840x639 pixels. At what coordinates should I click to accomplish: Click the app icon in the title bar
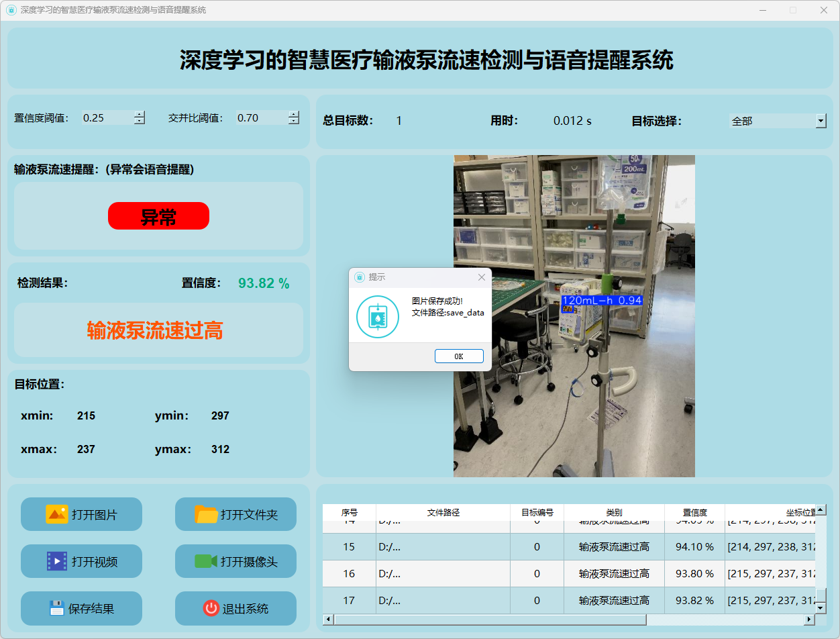point(11,10)
